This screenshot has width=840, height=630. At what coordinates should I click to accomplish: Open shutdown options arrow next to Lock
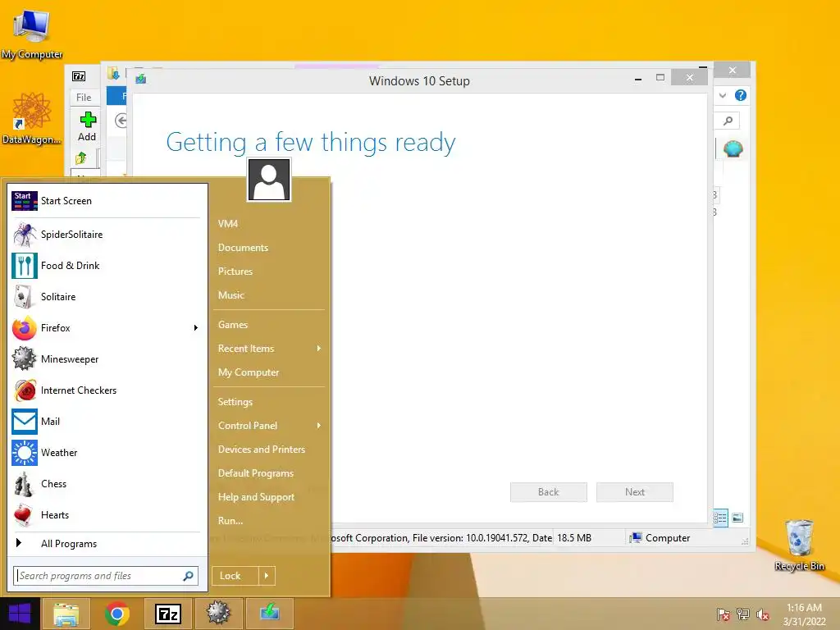(x=267, y=576)
